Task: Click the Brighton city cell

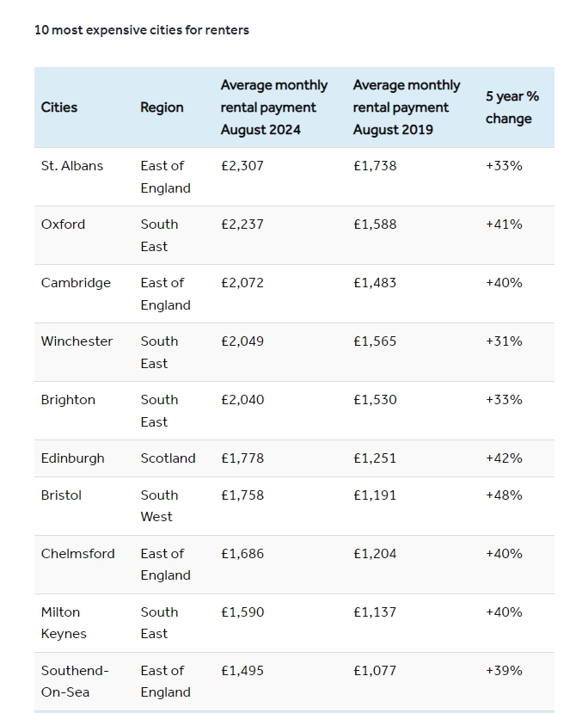Action: [68, 400]
